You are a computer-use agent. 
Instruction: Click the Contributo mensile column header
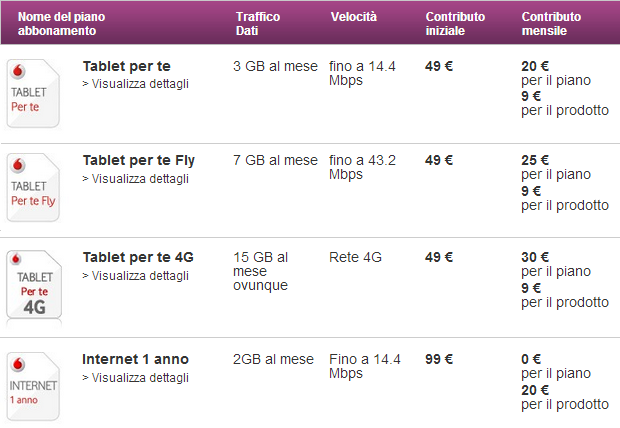[551, 23]
